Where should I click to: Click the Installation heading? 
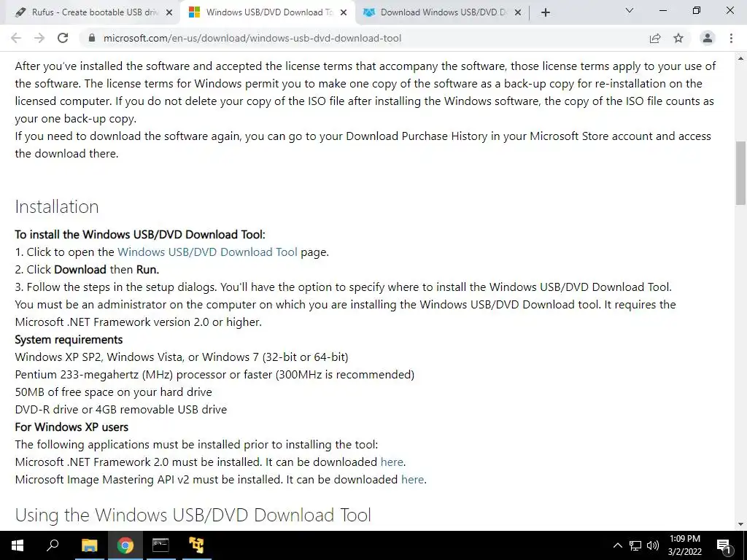click(57, 206)
